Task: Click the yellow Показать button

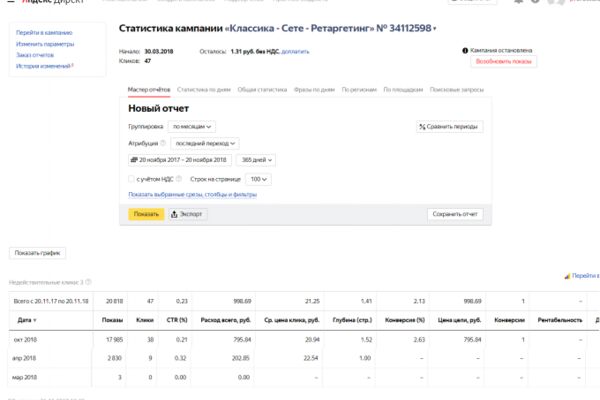Action: (x=146, y=214)
